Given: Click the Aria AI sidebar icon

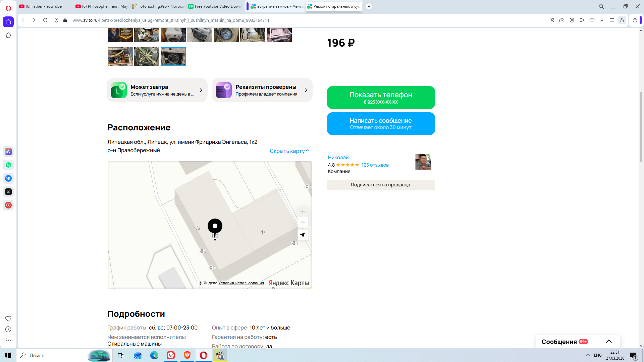Looking at the screenshot, I should 8,152.
